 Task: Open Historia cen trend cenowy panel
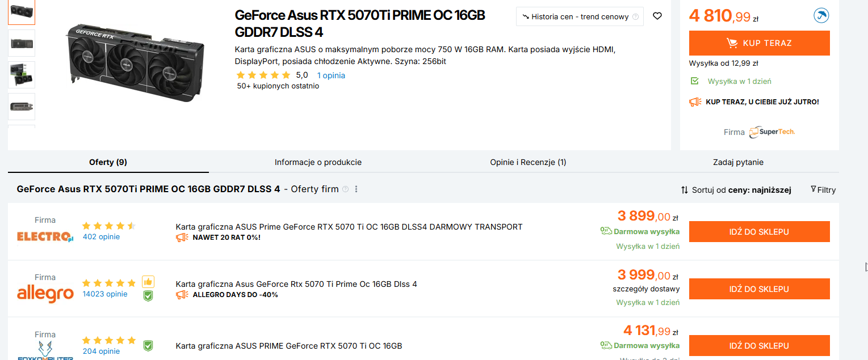pyautogui.click(x=575, y=17)
